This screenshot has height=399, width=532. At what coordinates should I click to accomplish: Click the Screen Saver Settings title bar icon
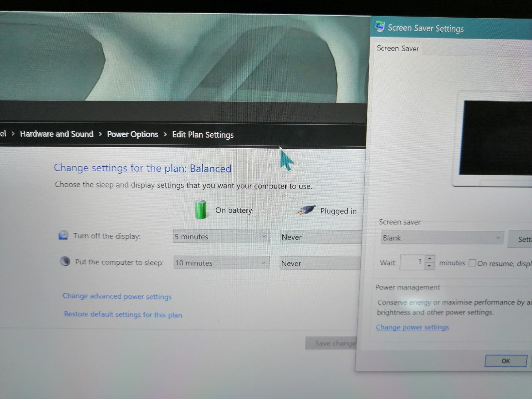379,26
